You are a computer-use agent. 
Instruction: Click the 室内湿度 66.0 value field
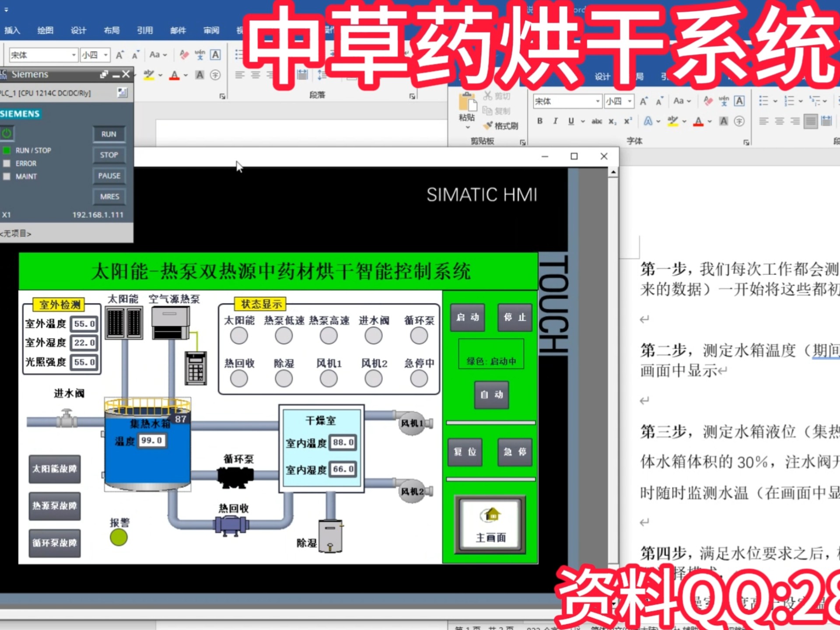click(343, 469)
